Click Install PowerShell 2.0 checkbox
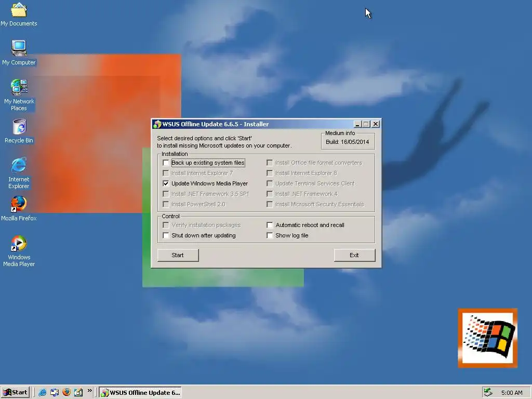The height and width of the screenshot is (399, 532). pyautogui.click(x=166, y=204)
